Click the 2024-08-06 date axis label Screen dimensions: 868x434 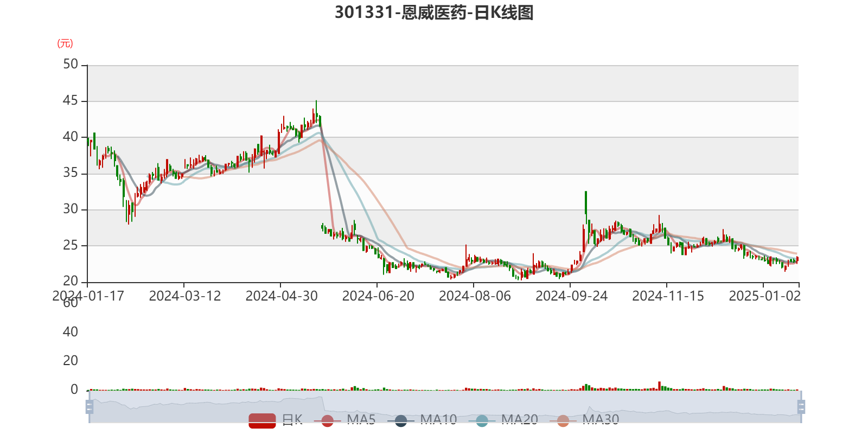[x=475, y=296]
